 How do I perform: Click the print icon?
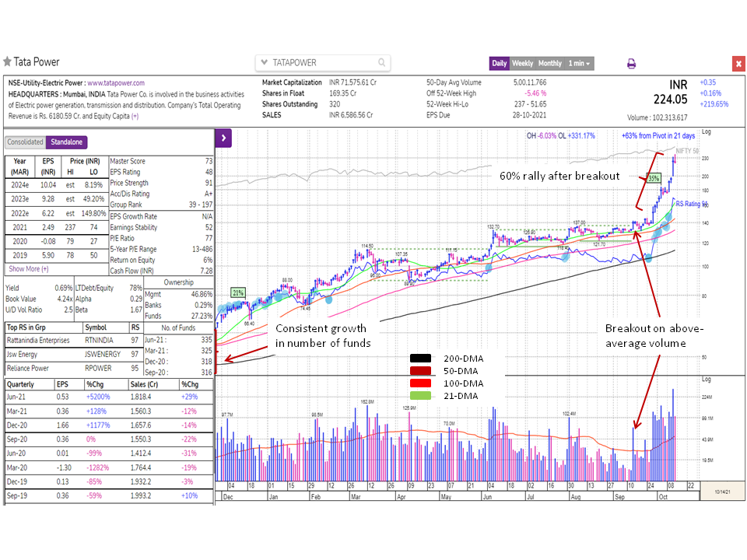pos(631,63)
